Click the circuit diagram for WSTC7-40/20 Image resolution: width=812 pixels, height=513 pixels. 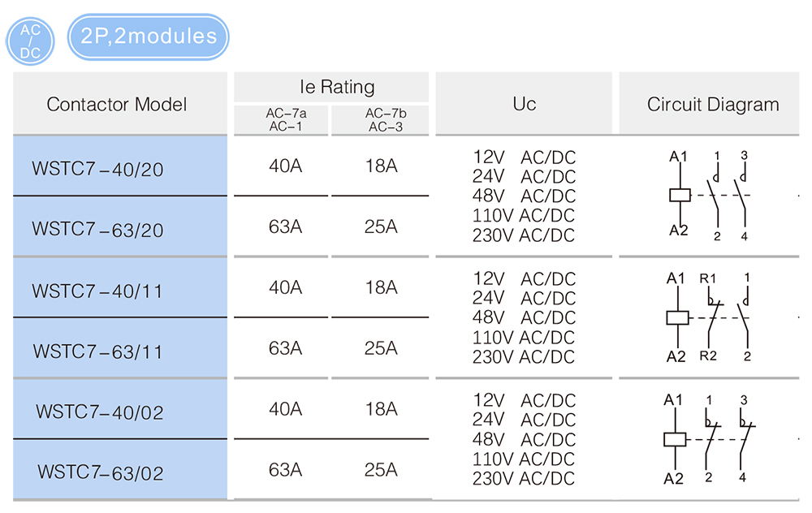(709, 196)
